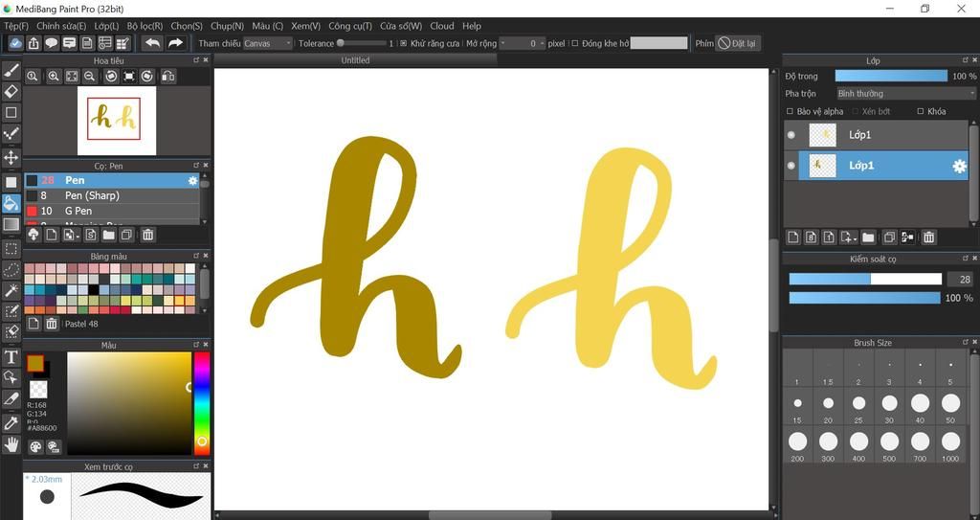This screenshot has height=520, width=980.
Task: Select the Lasso selection tool
Action: 11,270
